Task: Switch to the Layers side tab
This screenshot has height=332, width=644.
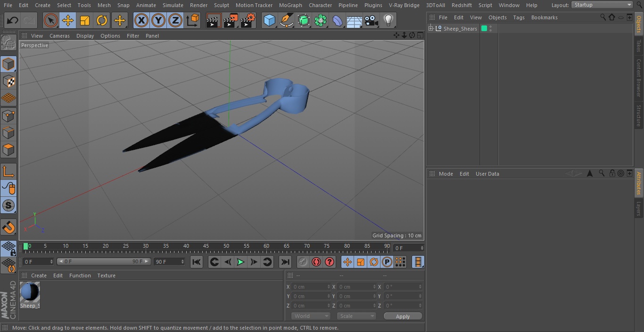Action: [x=639, y=208]
